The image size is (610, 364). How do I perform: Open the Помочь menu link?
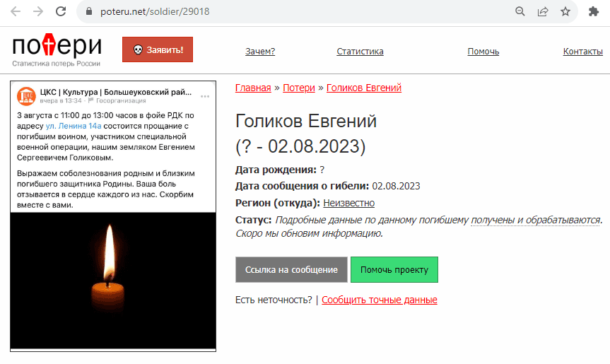pyautogui.click(x=483, y=52)
